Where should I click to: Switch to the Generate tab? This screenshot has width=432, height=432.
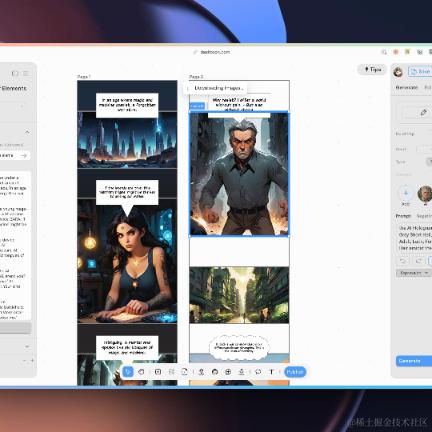point(406,87)
